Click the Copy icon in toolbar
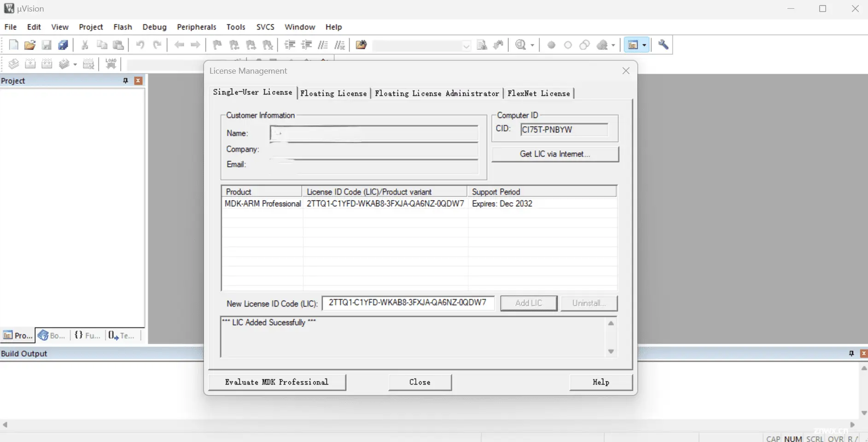This screenshot has height=442, width=868. (102, 45)
